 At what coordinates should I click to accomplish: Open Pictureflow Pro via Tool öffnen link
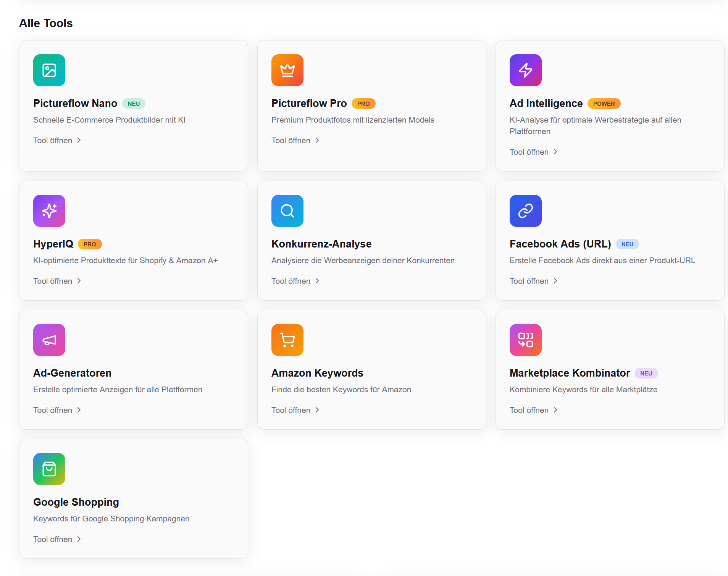[x=295, y=141]
